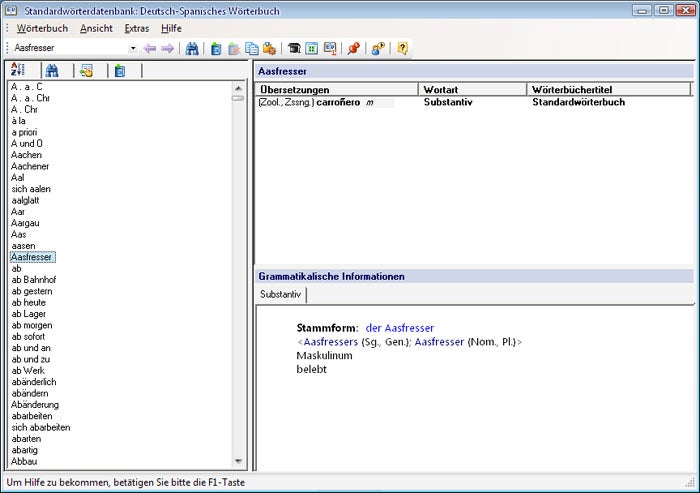Switch to the Substantiv grammar tab
Viewport: 700px width, 493px height.
tap(281, 294)
